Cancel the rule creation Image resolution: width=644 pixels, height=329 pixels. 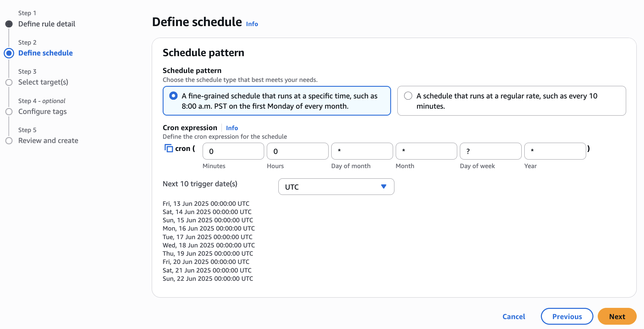[x=513, y=316]
